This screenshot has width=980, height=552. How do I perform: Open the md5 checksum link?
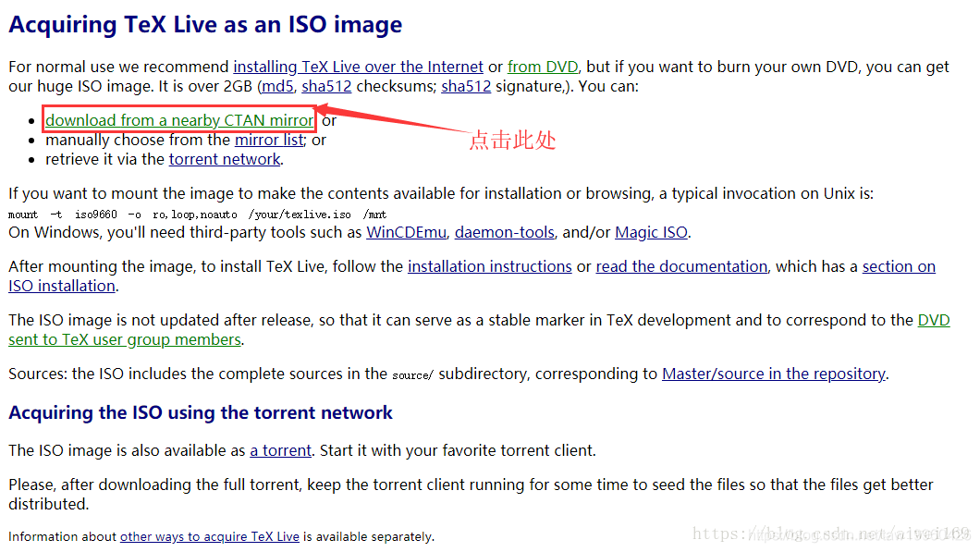(277, 86)
